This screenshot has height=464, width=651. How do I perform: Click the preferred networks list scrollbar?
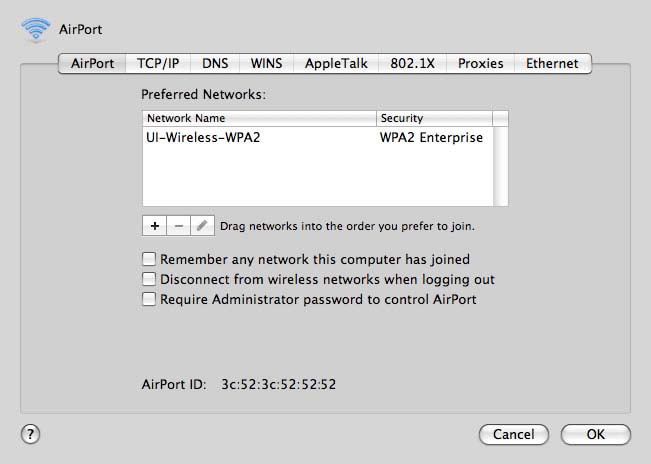point(500,166)
